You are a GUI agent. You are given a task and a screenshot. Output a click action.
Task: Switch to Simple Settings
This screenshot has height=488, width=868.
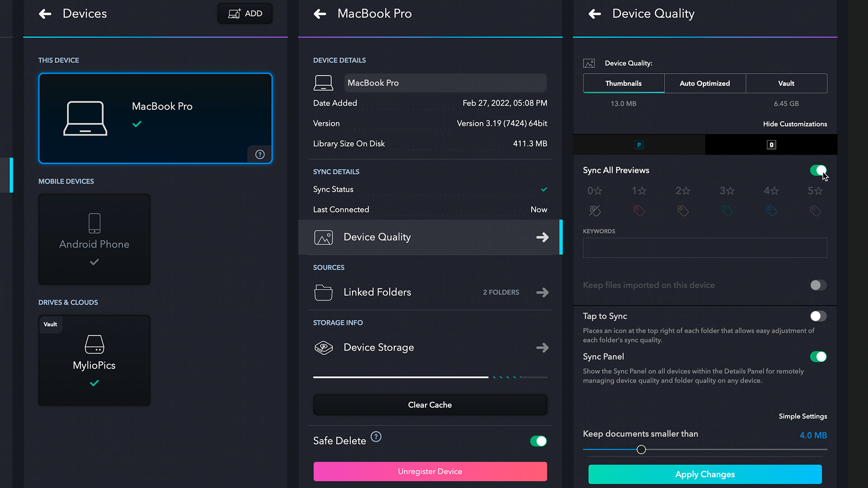[803, 416]
